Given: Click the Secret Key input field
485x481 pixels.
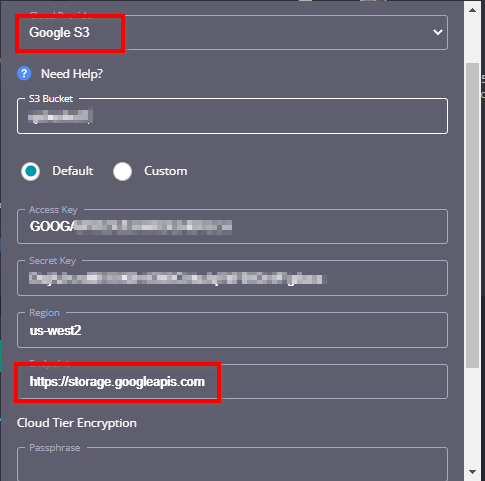Looking at the screenshot, I should click(232, 278).
